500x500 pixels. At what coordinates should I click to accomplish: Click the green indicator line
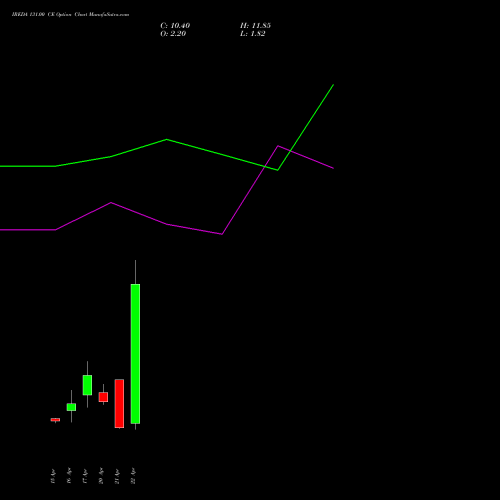pos(167,140)
